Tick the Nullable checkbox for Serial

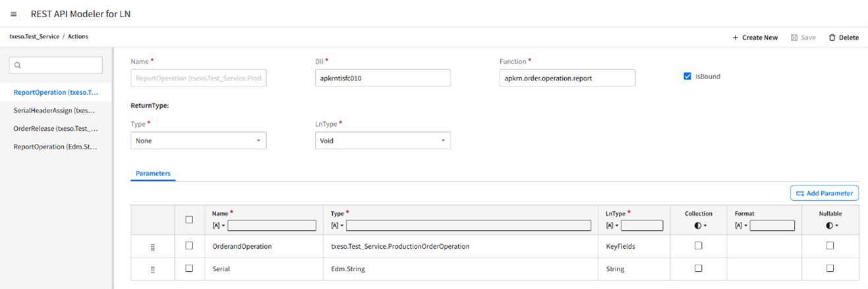coord(830,269)
